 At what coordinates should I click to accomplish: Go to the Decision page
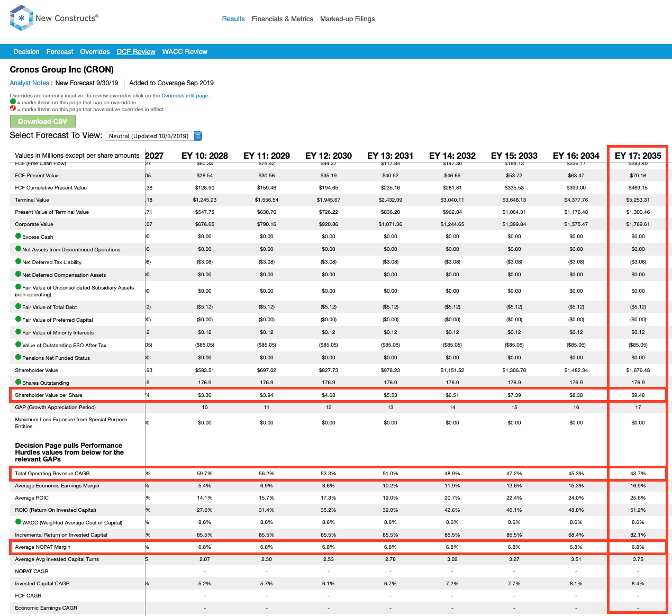[x=26, y=51]
